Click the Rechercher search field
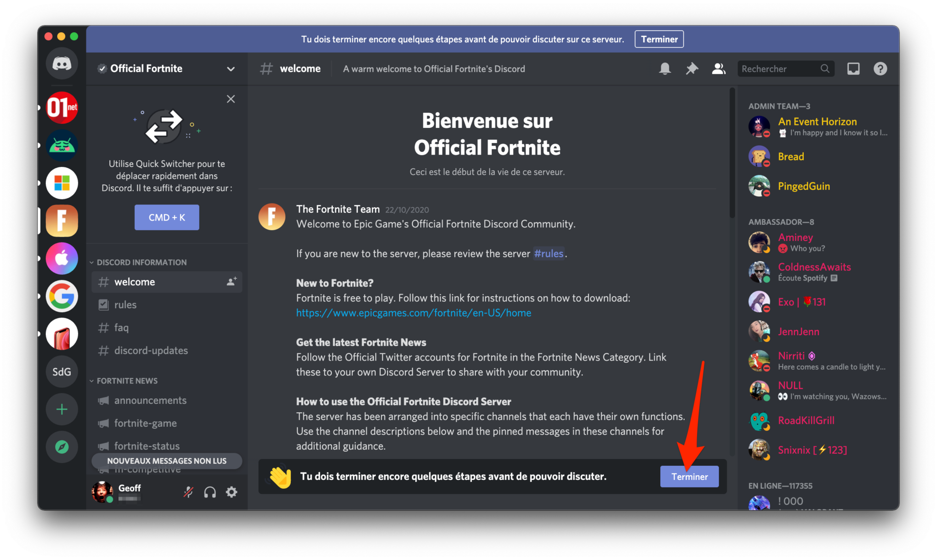The height and width of the screenshot is (560, 937). [786, 69]
